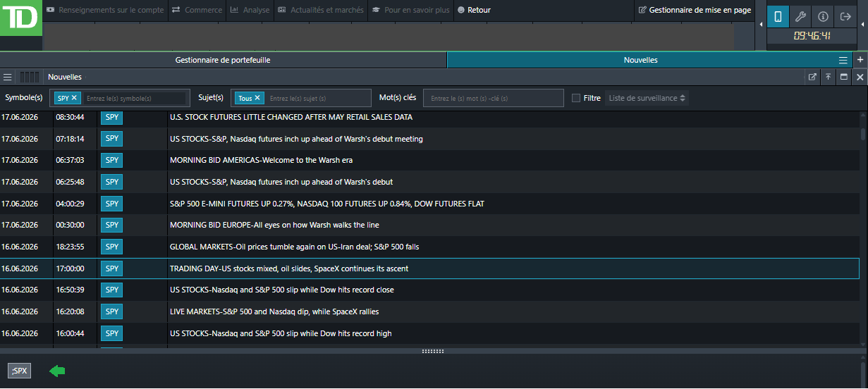Open the Liste de surveillance dropdown
This screenshot has width=868, height=389.
(647, 98)
